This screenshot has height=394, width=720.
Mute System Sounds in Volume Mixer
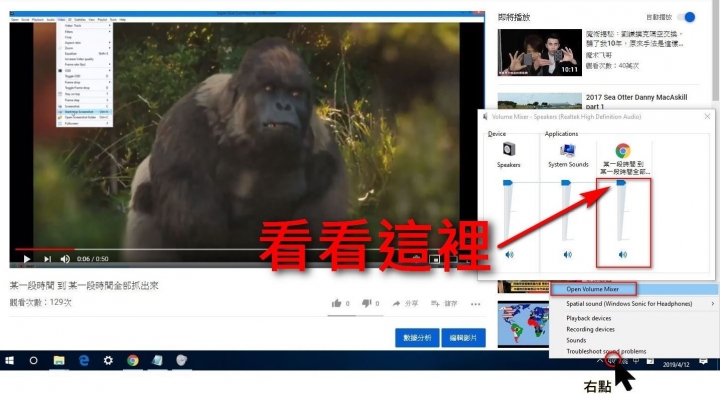[x=568, y=254]
